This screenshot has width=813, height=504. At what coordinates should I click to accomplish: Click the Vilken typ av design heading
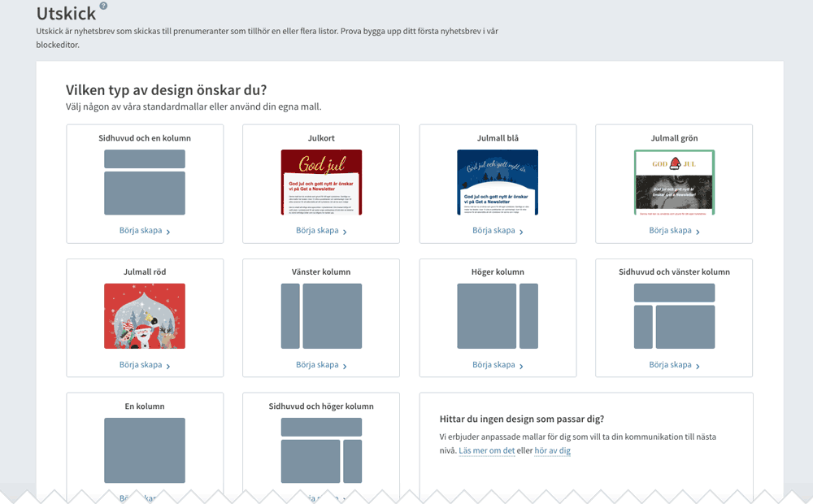166,90
